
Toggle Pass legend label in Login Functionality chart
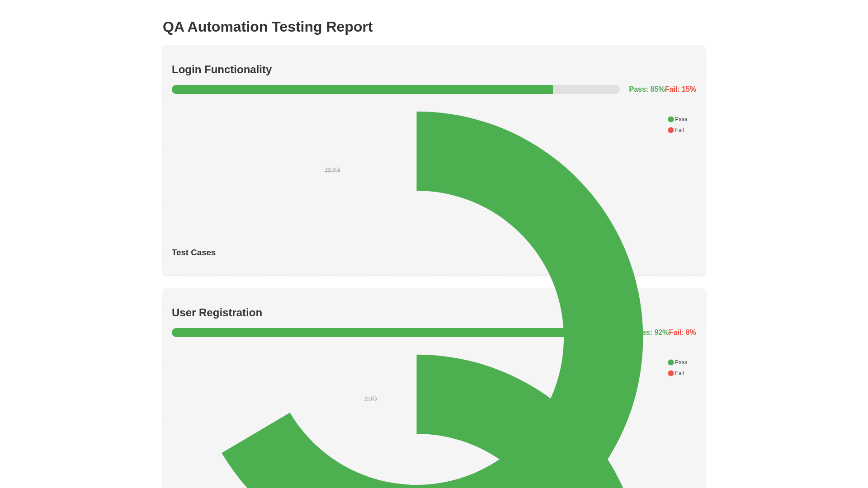681,119
